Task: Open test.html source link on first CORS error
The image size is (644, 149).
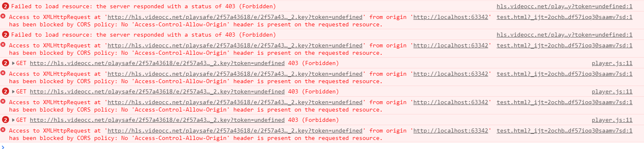Action: pyautogui.click(x=564, y=17)
